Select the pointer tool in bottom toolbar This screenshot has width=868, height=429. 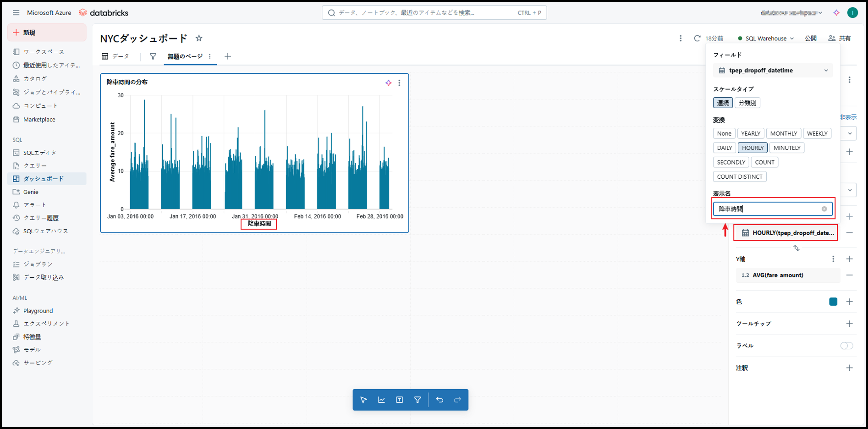363,400
